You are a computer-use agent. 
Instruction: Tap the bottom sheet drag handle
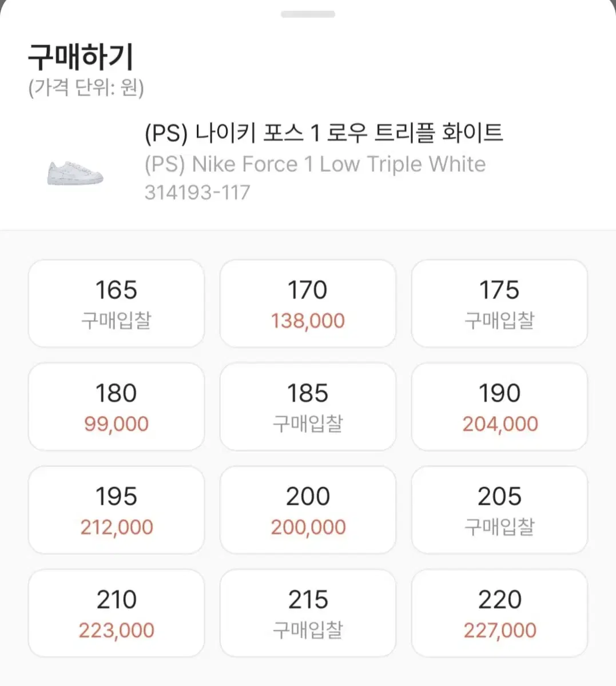click(x=308, y=14)
